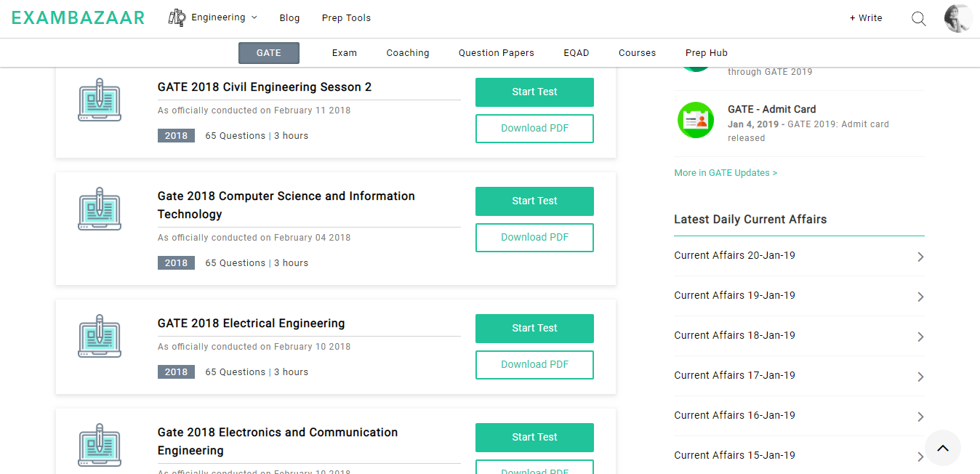Click the EXAMBAZAAR logo
Screen dimensions: 980x474
[x=78, y=18]
